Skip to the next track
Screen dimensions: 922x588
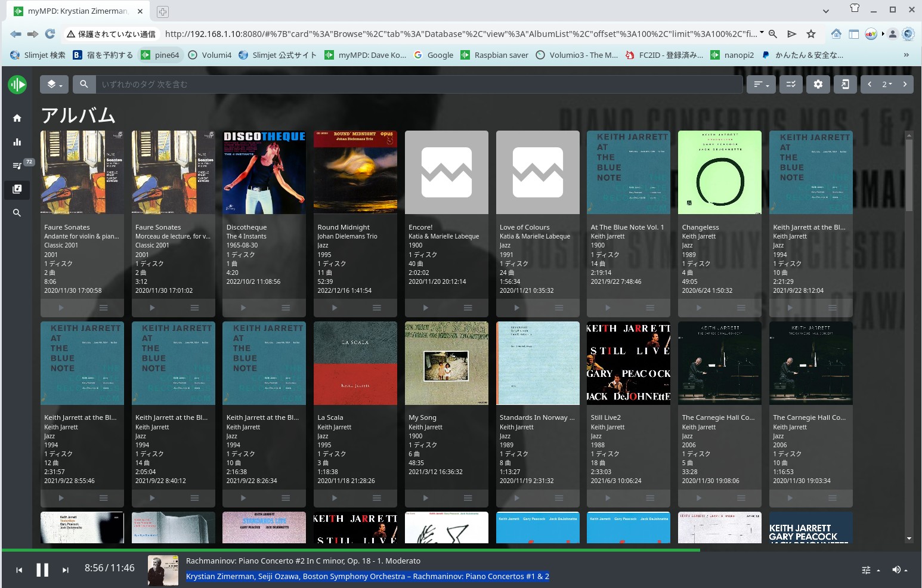tap(66, 570)
